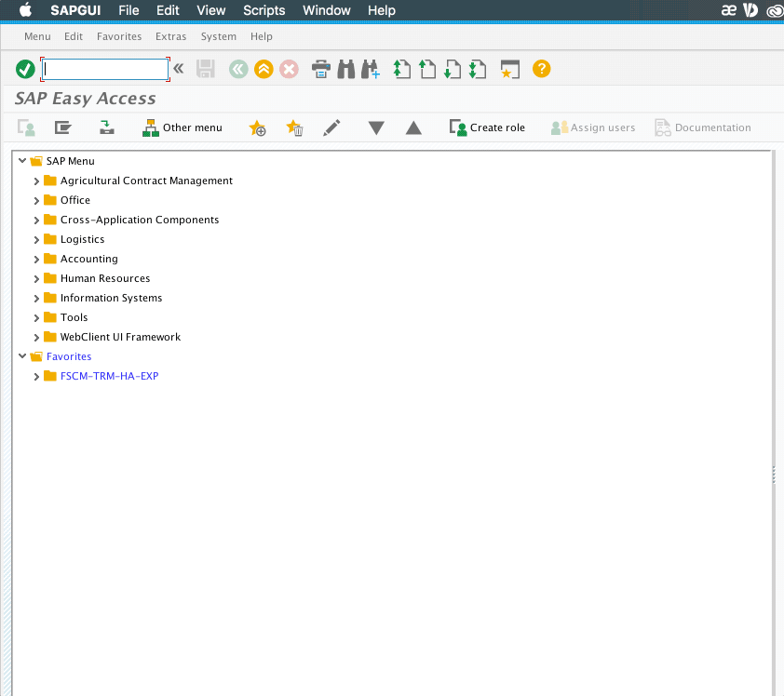Open the SAP Help menu
This screenshot has width=784, height=696.
262,36
